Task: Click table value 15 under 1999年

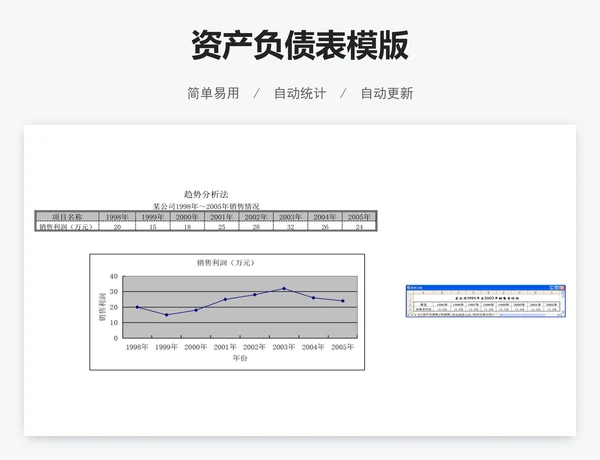Action: click(153, 227)
